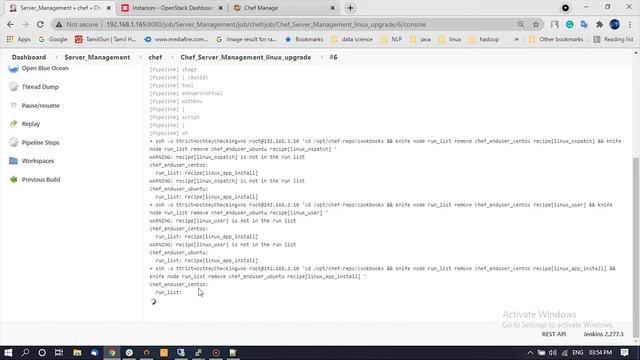Open notification center in system tray
The width and height of the screenshot is (640, 360).
click(x=624, y=353)
